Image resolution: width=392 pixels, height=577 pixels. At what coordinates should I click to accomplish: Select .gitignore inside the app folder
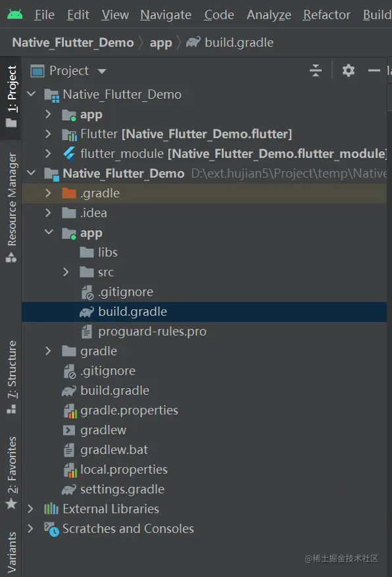tap(126, 292)
